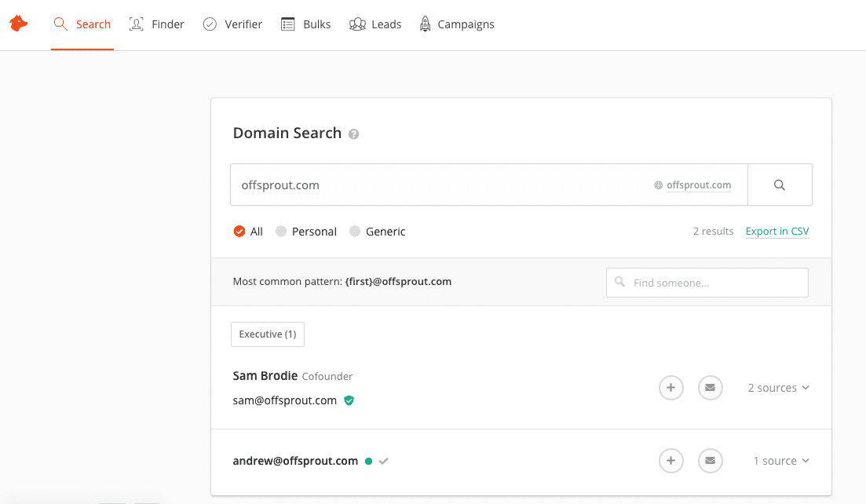This screenshot has width=866, height=504.
Task: Click the Campaigns rocket icon
Action: pos(425,24)
